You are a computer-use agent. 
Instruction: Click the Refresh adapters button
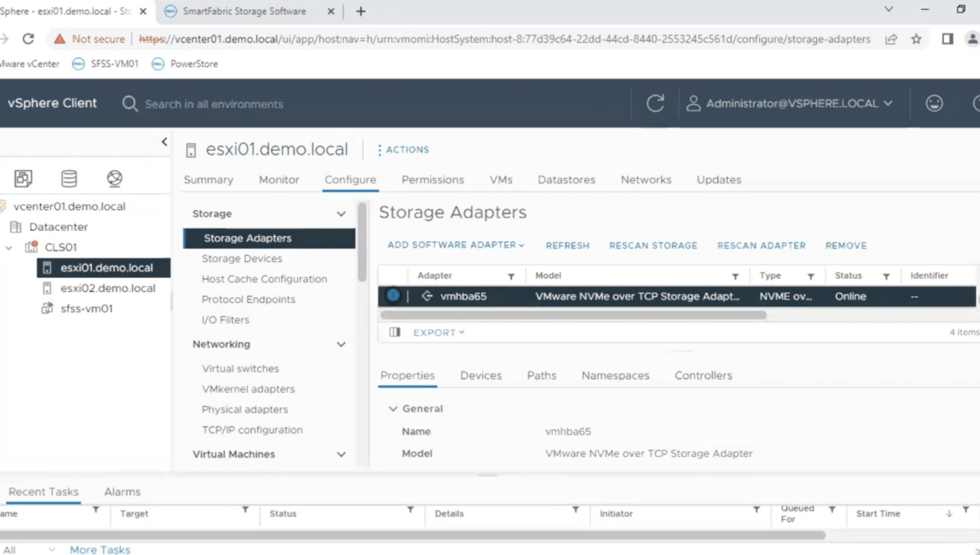[x=568, y=245]
